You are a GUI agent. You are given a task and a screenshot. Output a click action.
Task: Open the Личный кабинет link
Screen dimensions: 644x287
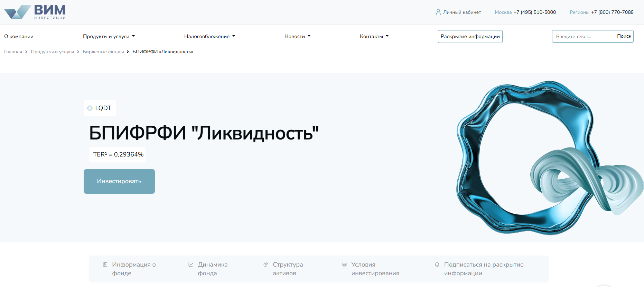462,12
